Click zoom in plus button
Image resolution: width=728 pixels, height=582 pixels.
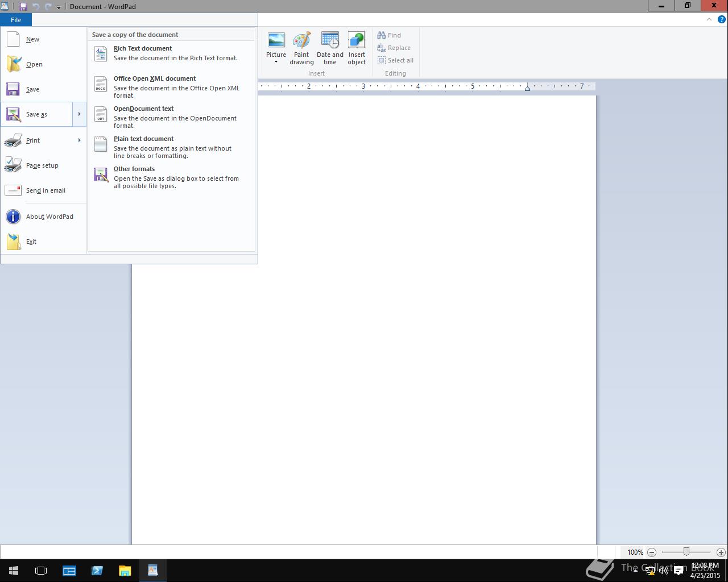coord(721,552)
